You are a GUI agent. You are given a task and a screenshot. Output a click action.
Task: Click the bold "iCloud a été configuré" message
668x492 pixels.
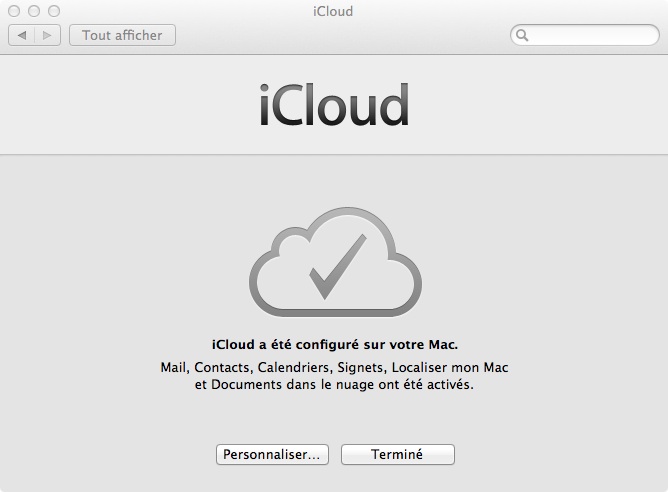(335, 344)
